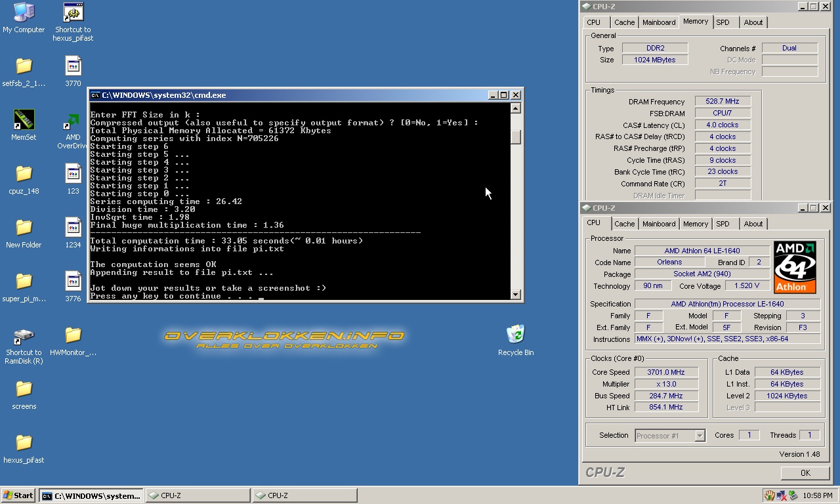Open the Start menu

[18, 495]
